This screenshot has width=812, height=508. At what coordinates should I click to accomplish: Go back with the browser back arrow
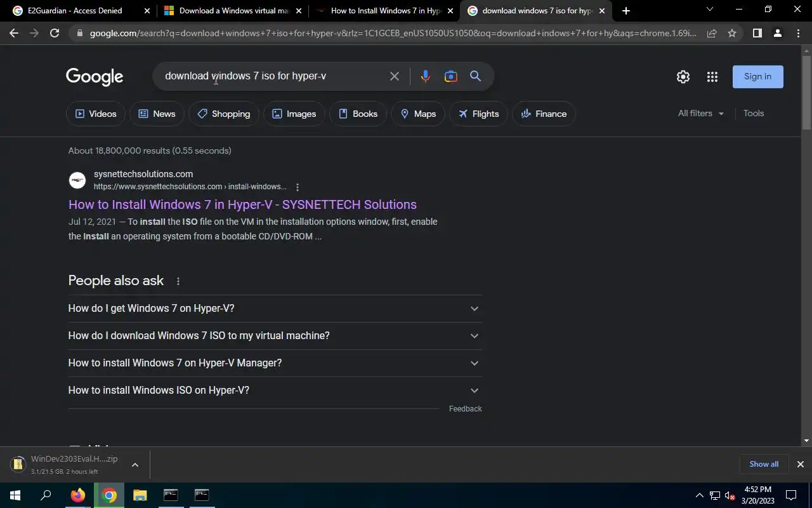coord(14,33)
